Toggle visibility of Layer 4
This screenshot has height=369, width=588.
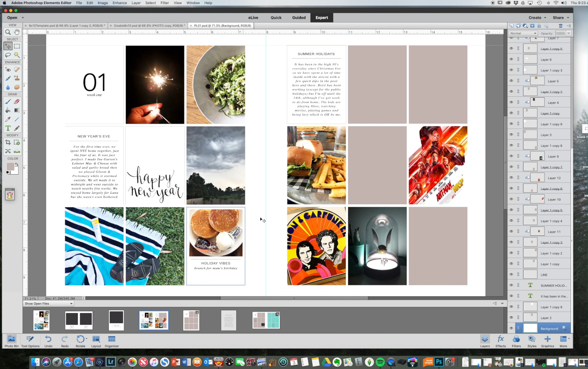511,102
